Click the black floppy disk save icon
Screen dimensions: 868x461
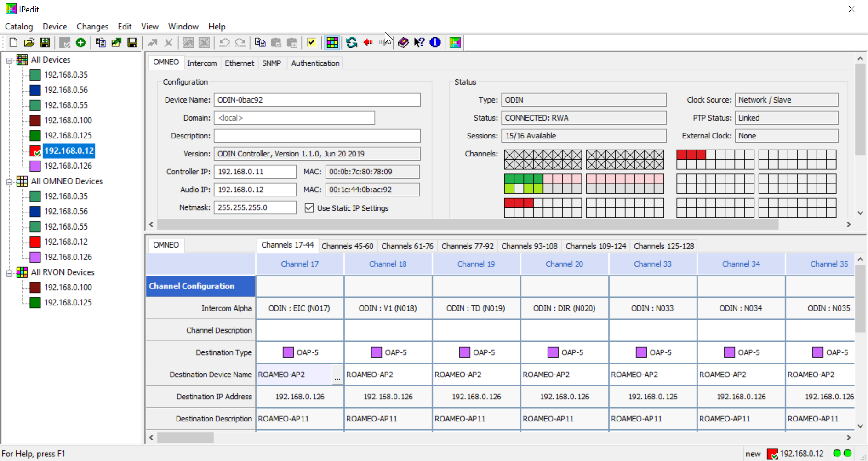pyautogui.click(x=132, y=43)
